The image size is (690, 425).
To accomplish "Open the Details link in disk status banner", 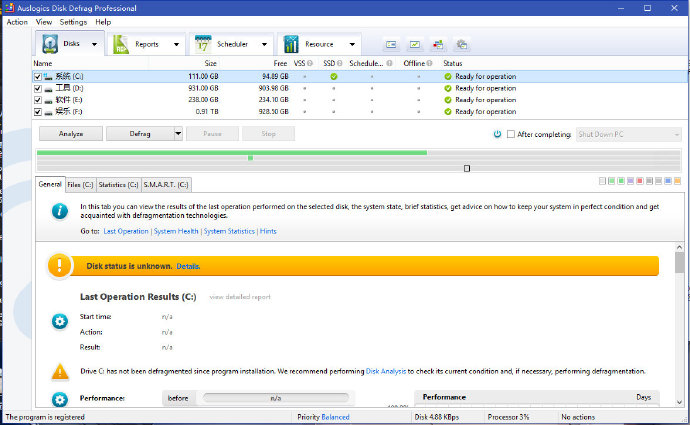I will [188, 266].
